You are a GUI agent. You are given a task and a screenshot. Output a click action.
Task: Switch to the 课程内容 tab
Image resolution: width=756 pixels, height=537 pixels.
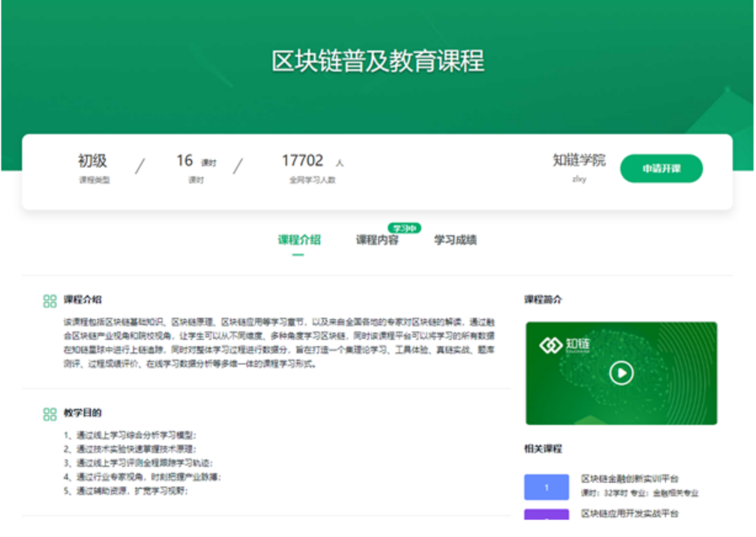(x=377, y=240)
